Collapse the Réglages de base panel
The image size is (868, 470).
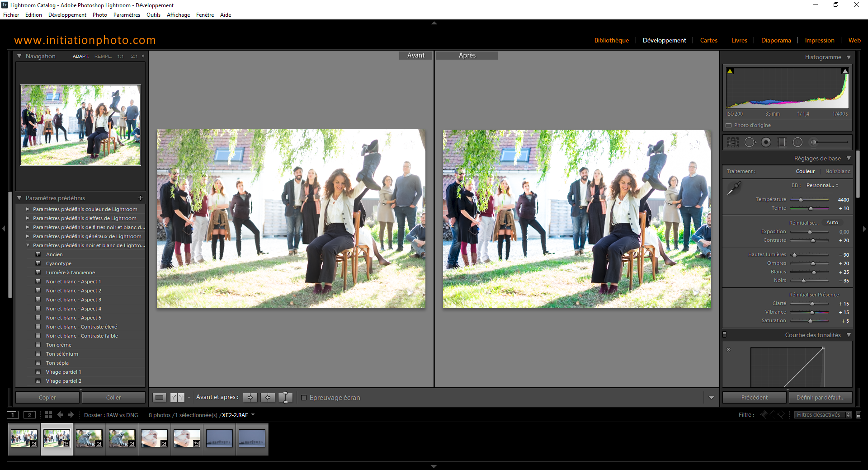[849, 158]
